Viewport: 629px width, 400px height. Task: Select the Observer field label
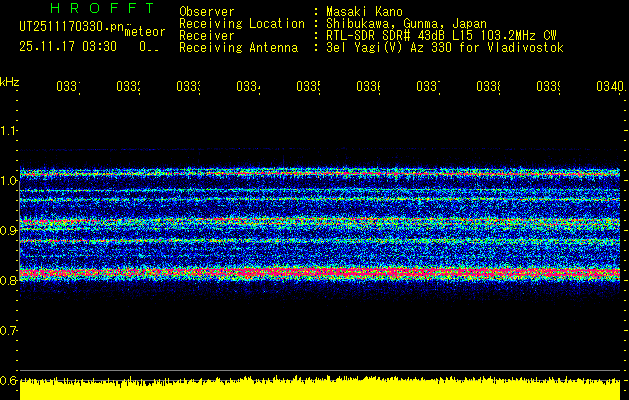206,11
